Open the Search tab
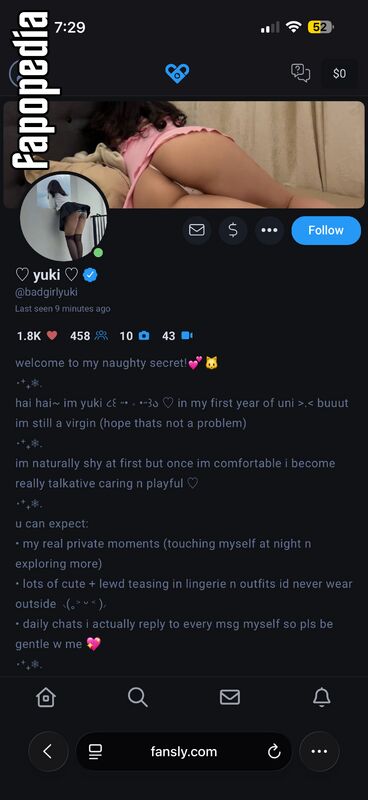The height and width of the screenshot is (800, 368). coord(138,697)
